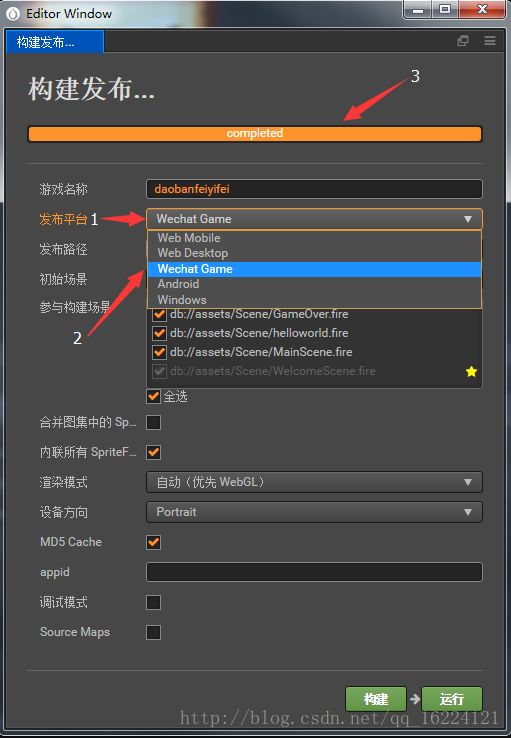Uncheck helloworld.fire scene checkbox
The height and width of the screenshot is (738, 511).
click(x=160, y=333)
